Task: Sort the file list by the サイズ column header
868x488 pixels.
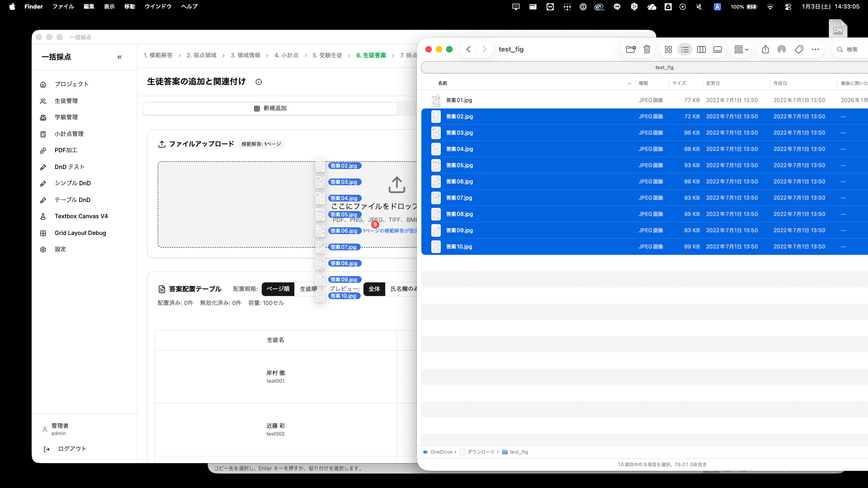Action: pos(679,83)
